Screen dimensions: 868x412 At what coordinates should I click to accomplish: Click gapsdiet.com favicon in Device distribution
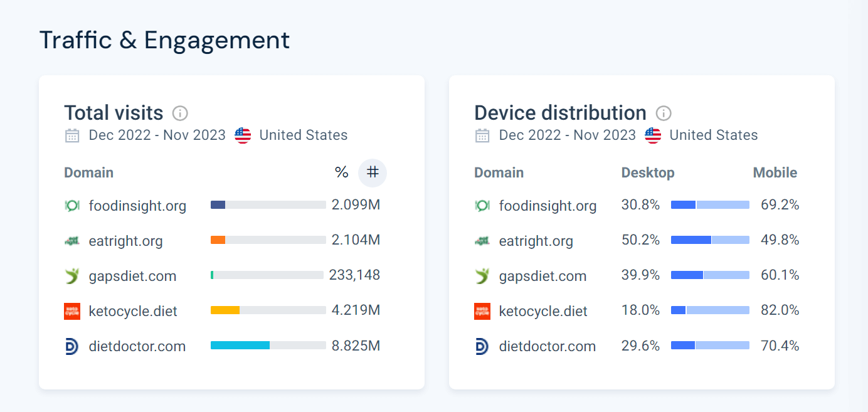point(482,276)
